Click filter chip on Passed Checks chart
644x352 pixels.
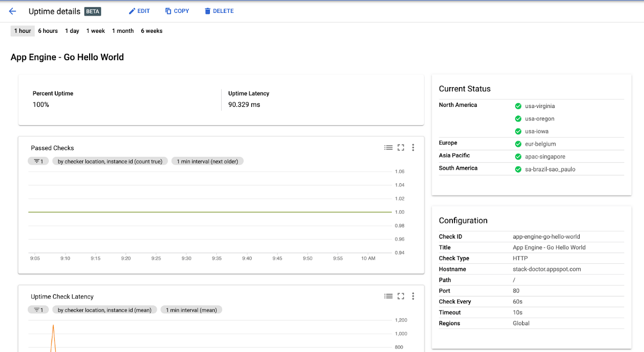(39, 161)
